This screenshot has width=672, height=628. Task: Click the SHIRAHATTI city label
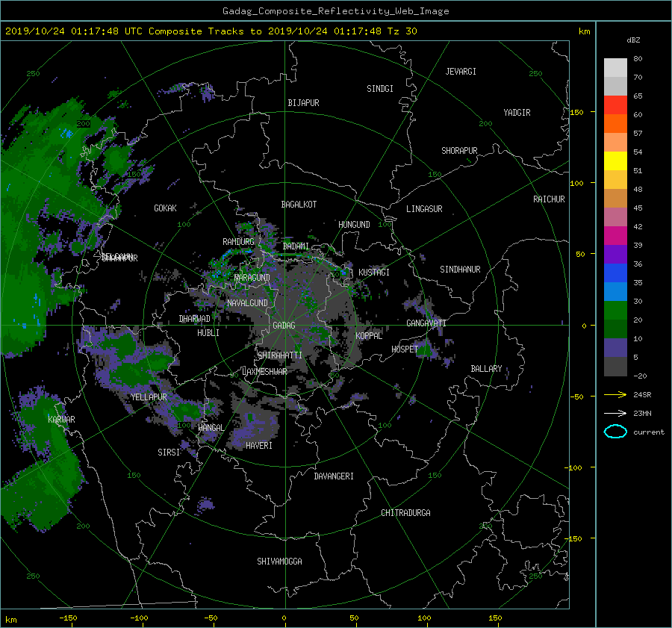280,355
